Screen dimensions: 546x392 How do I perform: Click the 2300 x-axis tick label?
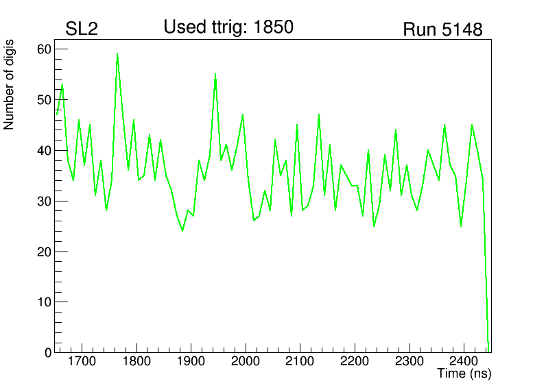coord(409,361)
